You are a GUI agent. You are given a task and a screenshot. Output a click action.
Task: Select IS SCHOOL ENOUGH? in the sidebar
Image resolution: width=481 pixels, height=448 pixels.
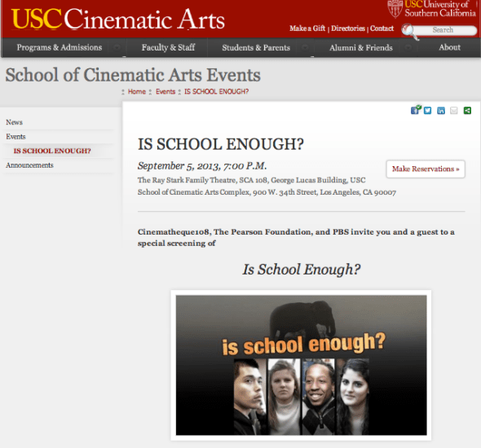pos(52,151)
